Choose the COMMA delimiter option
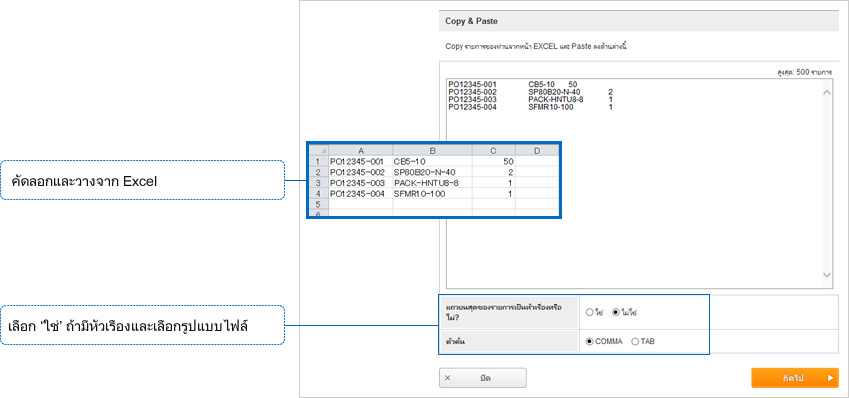849x398 pixels. pos(589,341)
